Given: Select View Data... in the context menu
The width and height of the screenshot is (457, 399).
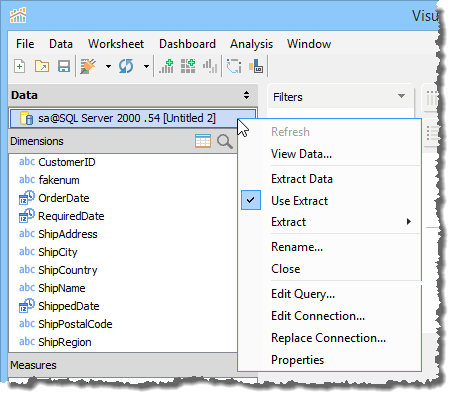Looking at the screenshot, I should coord(301,154).
